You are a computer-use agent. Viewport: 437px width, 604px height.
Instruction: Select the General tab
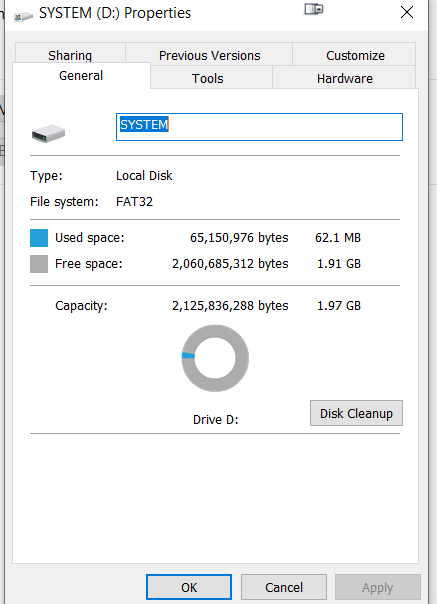coord(81,76)
